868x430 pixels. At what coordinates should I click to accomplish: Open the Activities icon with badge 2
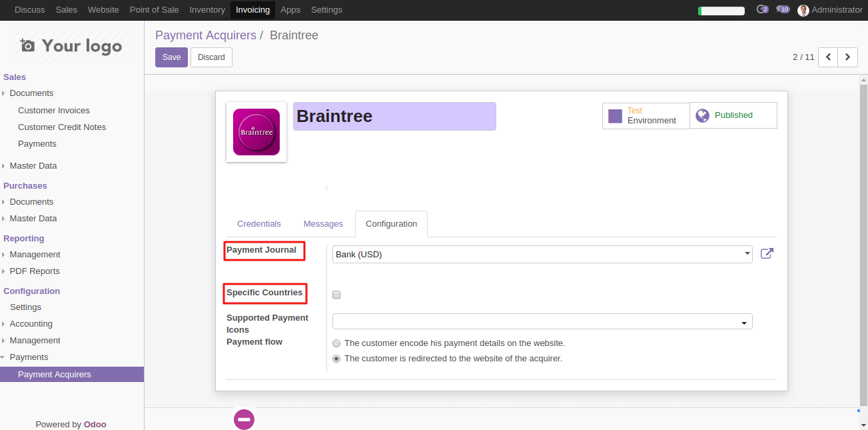pos(762,9)
